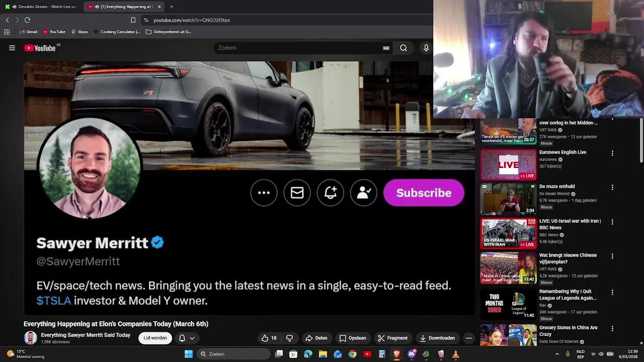Viewport: 644px width, 362px height.
Task: Show hidden system tray icons chevron
Action: 557,354
